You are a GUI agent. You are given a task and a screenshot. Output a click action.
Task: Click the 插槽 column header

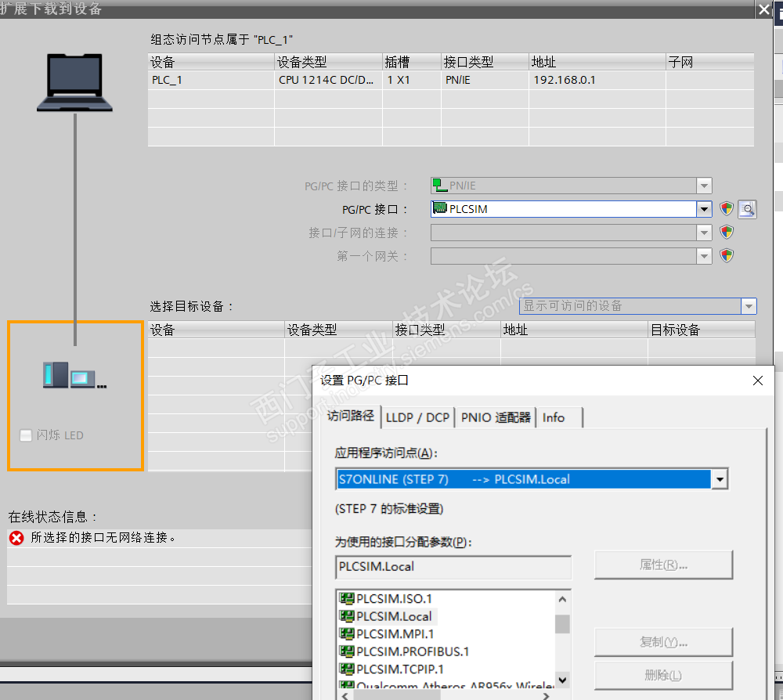click(412, 62)
